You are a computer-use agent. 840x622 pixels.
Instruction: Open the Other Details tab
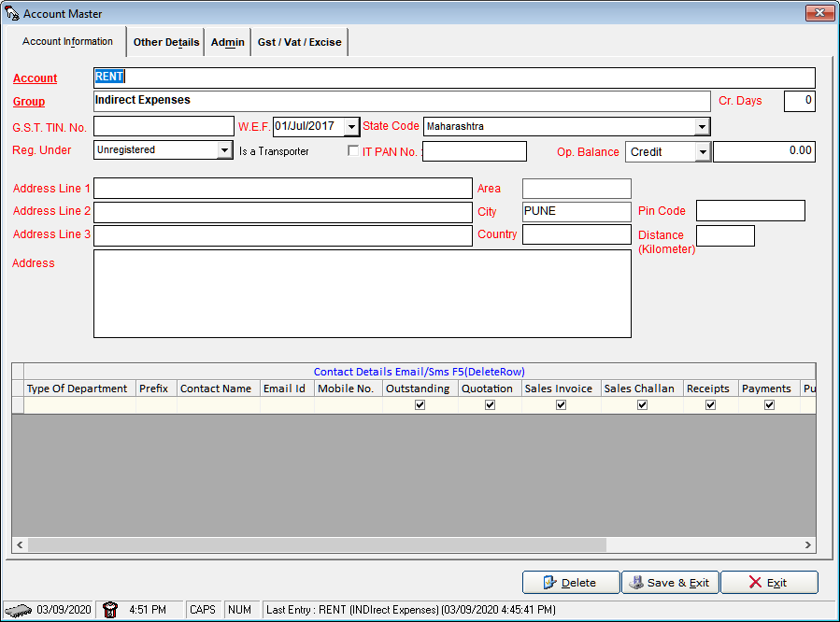click(x=166, y=42)
